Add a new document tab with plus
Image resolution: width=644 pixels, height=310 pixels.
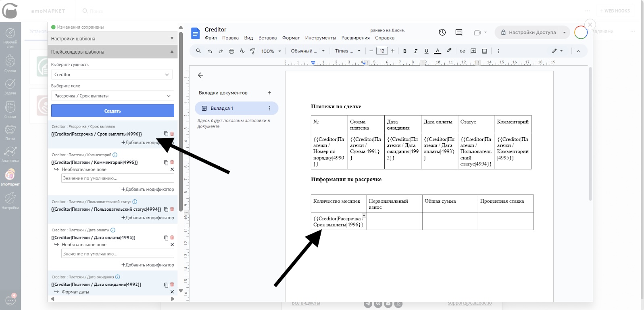coord(269,93)
